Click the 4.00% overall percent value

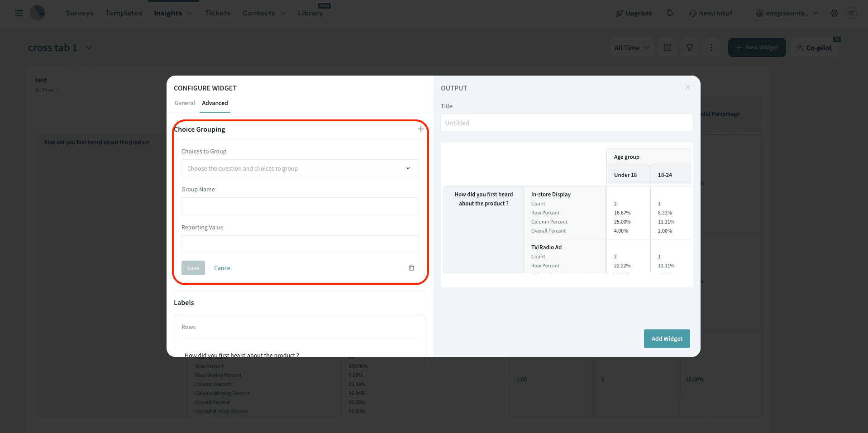(x=621, y=231)
